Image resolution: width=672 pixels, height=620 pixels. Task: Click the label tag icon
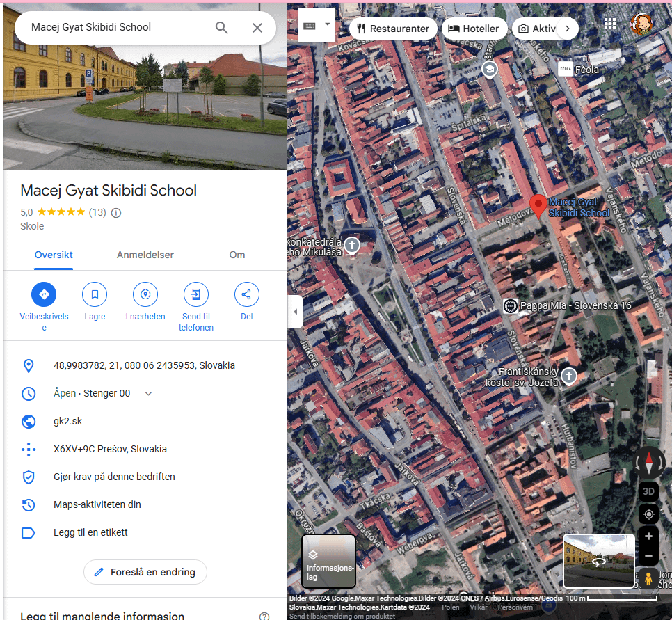click(x=29, y=533)
